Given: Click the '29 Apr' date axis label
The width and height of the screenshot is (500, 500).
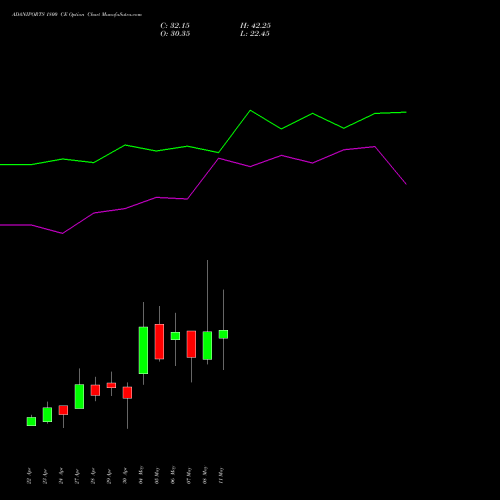Looking at the screenshot, I should click(x=109, y=476).
